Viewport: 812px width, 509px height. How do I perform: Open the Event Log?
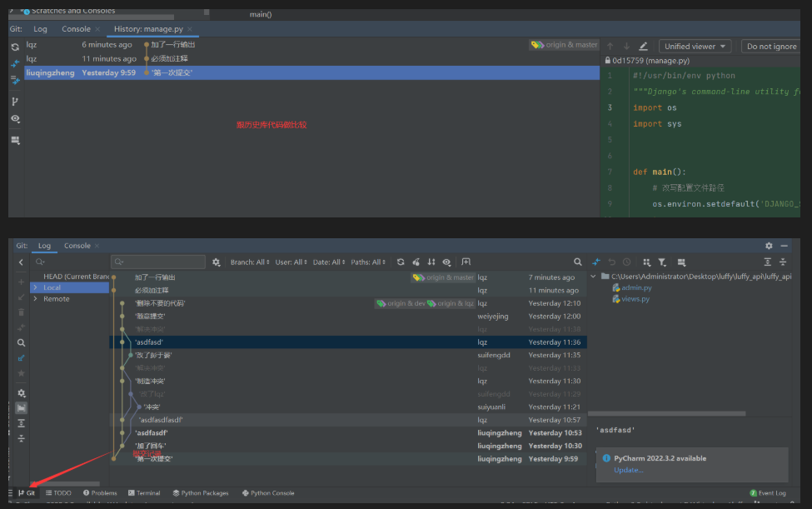[768, 493]
